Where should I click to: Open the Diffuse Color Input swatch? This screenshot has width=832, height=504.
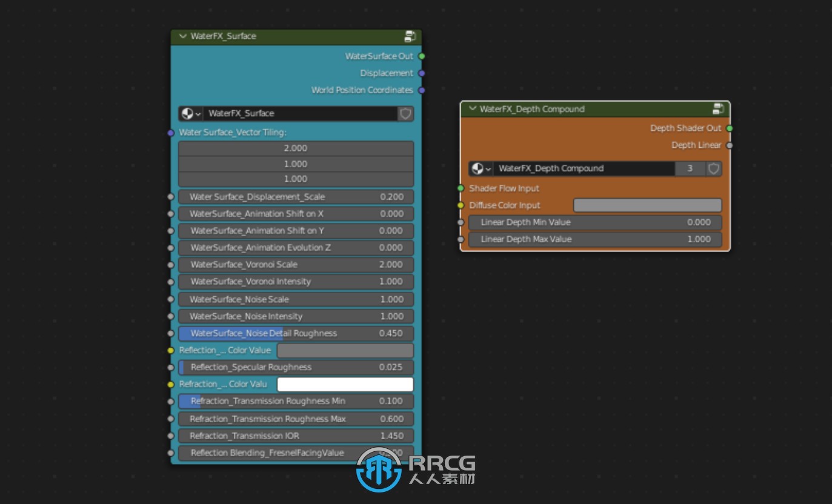[x=648, y=205]
